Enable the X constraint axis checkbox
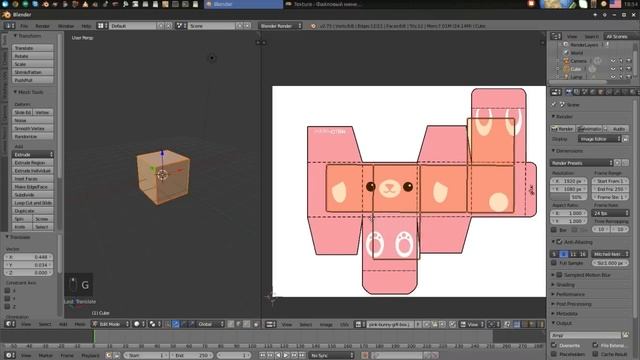Viewport: 640px width, 360px height. click(x=7, y=291)
